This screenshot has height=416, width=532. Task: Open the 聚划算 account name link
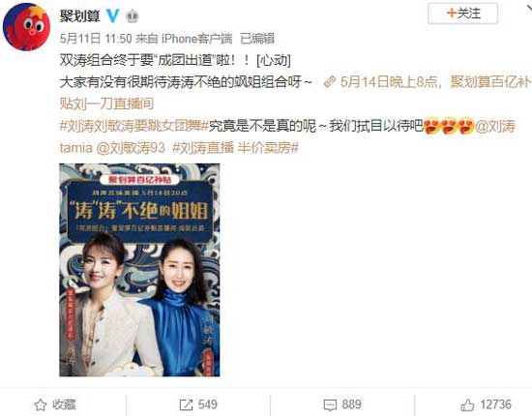79,15
